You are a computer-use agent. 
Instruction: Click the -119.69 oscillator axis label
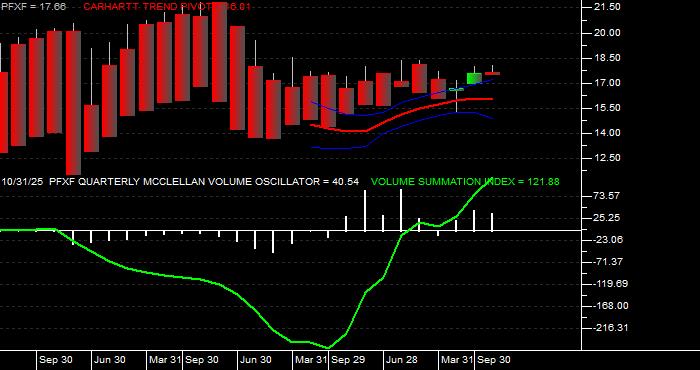point(610,284)
